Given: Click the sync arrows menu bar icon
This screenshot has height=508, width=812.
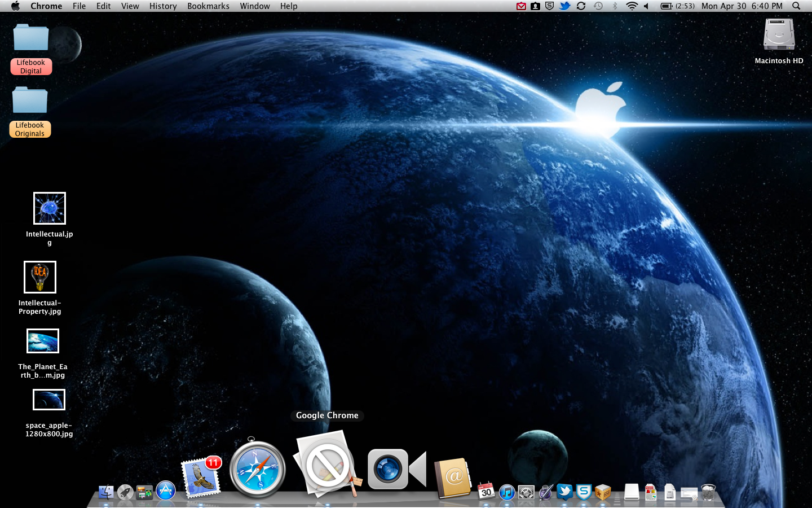Looking at the screenshot, I should coord(581,6).
